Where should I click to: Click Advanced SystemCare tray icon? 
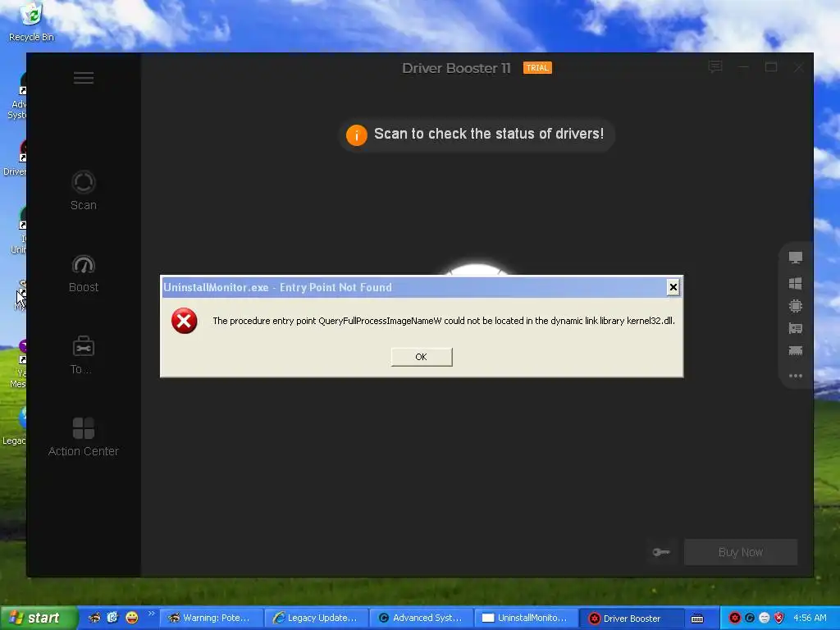[750, 619]
